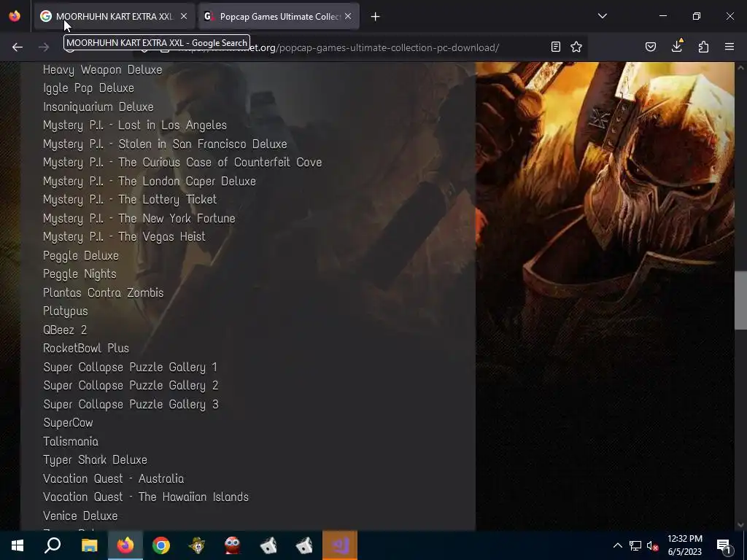
Task: Click the scrollbar up arrow
Action: coord(740,68)
